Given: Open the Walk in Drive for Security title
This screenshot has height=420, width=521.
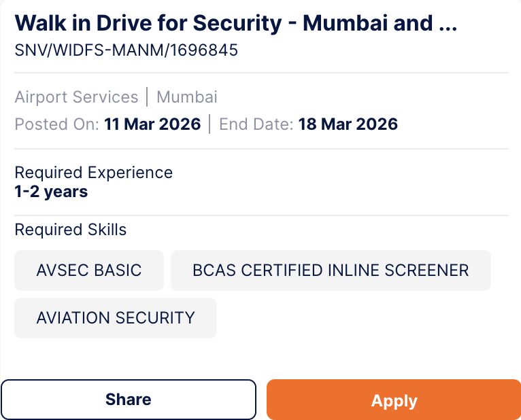Looking at the screenshot, I should pos(148,24).
